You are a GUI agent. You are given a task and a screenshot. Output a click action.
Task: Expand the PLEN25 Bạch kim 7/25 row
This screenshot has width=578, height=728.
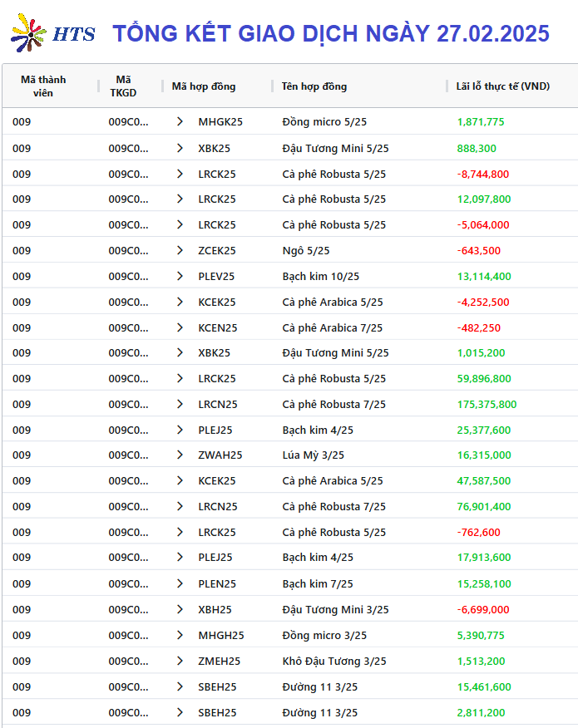(x=180, y=583)
